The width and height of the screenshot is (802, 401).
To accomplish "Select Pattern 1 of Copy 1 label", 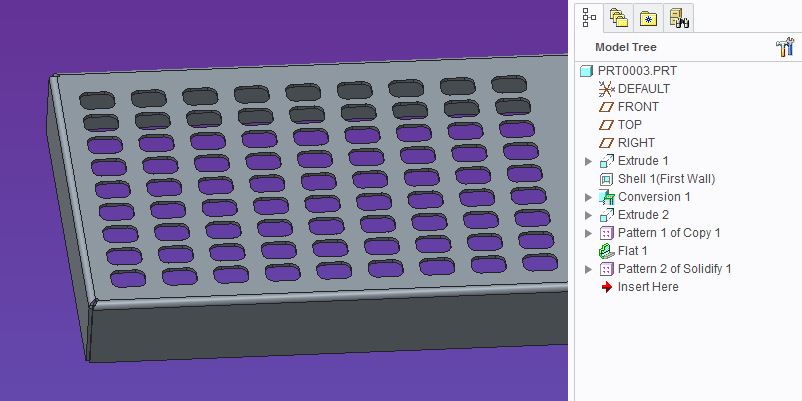I will tap(669, 233).
